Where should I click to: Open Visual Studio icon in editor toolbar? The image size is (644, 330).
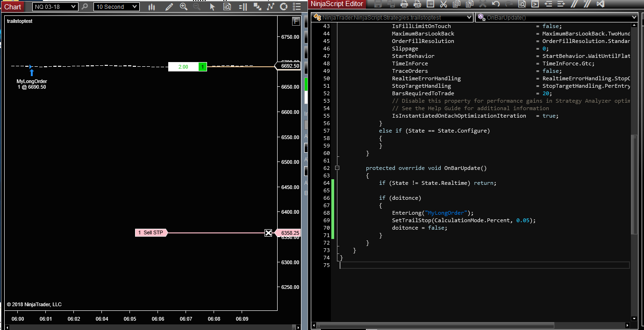coord(601,4)
